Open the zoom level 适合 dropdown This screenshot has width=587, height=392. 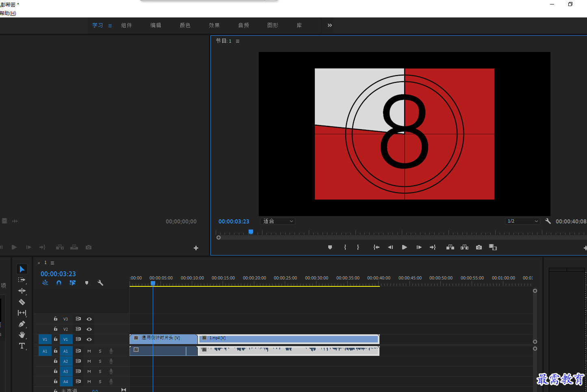pyautogui.click(x=277, y=221)
